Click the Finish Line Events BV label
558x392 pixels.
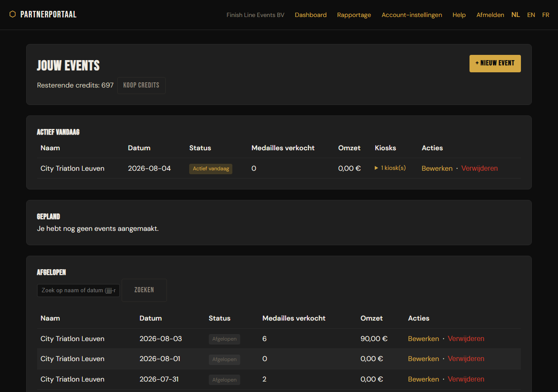click(255, 15)
